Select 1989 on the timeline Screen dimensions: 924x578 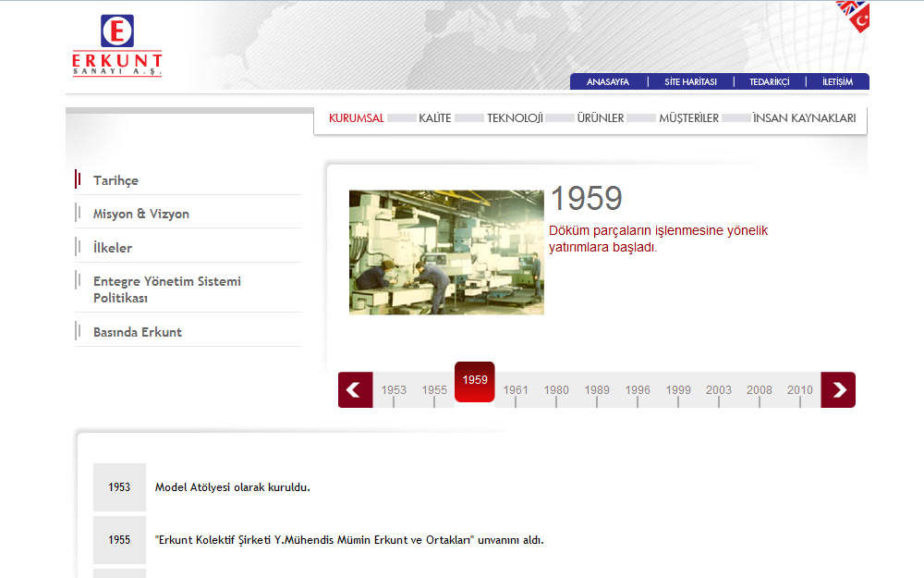(597, 390)
